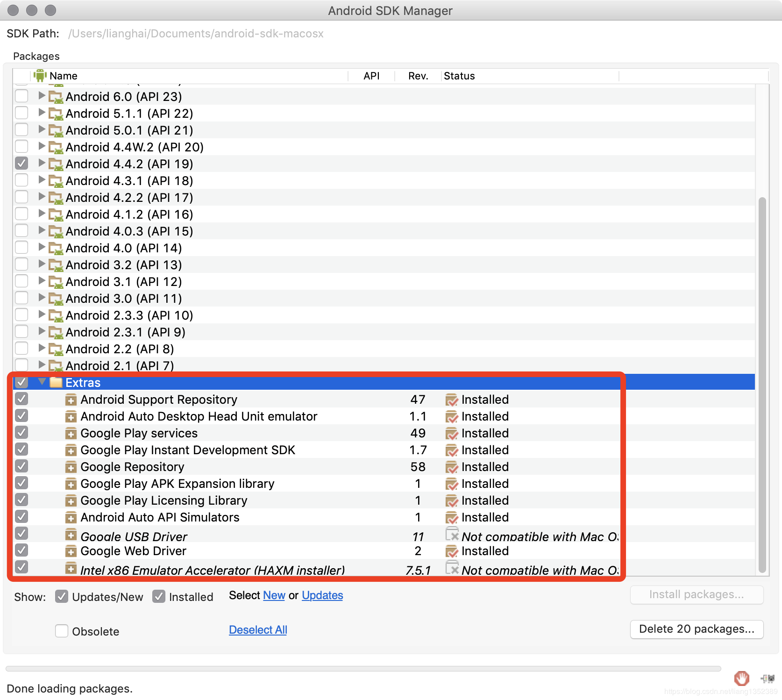Viewport: 782px width, 700px height.
Task: Click the SDK Path text field
Action: click(196, 34)
